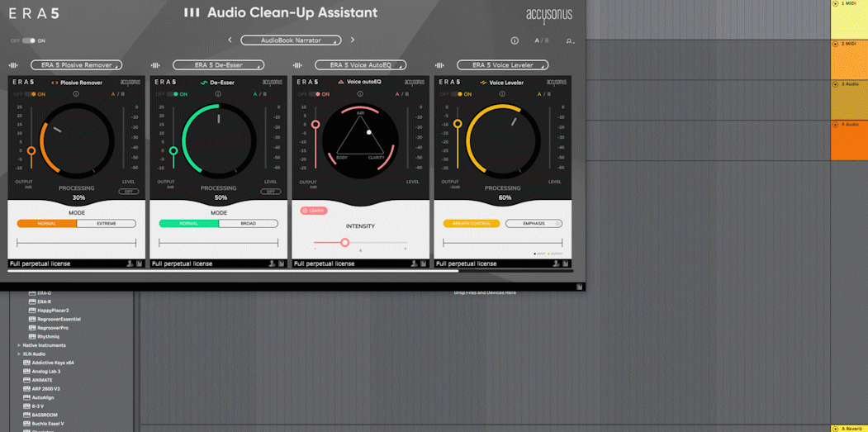This screenshot has width=868, height=432.
Task: Click Voice Leveler A/B comparison button
Action: click(x=544, y=94)
